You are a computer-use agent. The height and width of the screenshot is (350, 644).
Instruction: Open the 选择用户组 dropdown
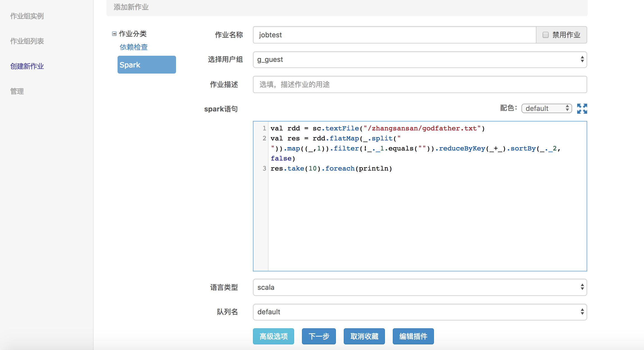tap(419, 60)
